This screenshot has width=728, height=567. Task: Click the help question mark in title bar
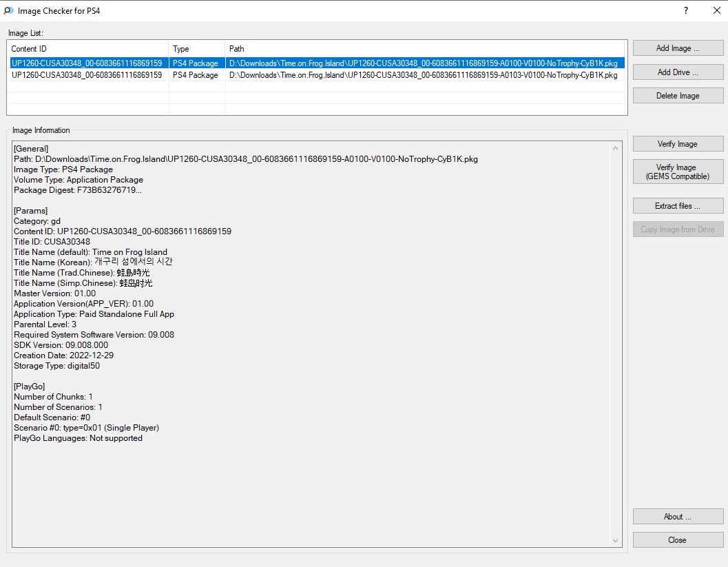coord(686,11)
